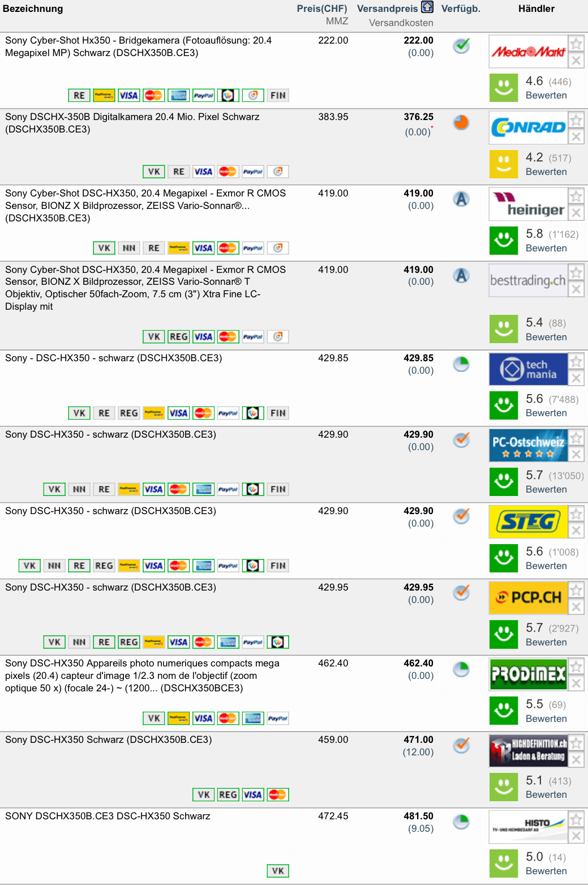Mark MediaMarkt as favorite with the star
The height and width of the screenshot is (885, 588).
576,44
